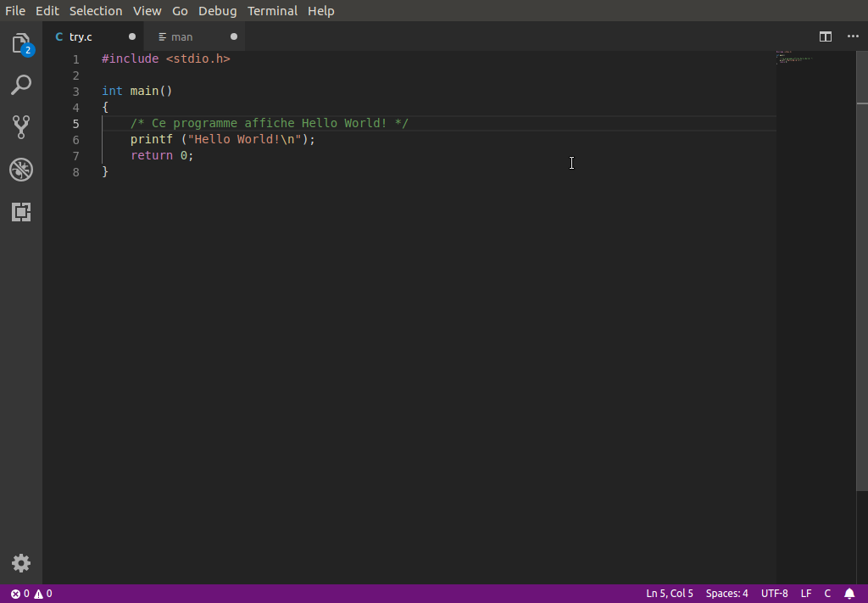Show notifications via the bell icon
Screen dimensions: 868x603
(x=849, y=594)
